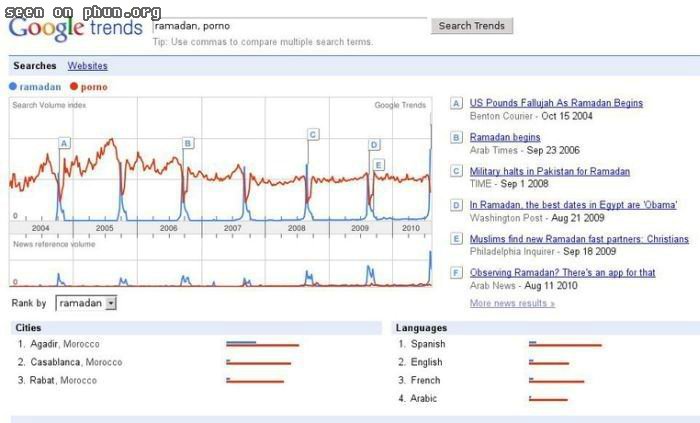Click the Search Trends button
The width and height of the screenshot is (700, 423).
pyautogui.click(x=472, y=26)
